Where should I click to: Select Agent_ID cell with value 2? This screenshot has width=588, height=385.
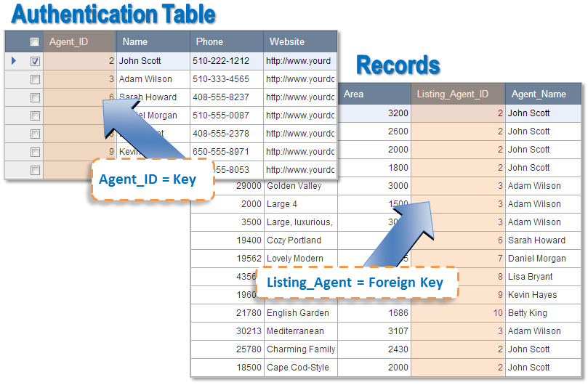(x=79, y=61)
